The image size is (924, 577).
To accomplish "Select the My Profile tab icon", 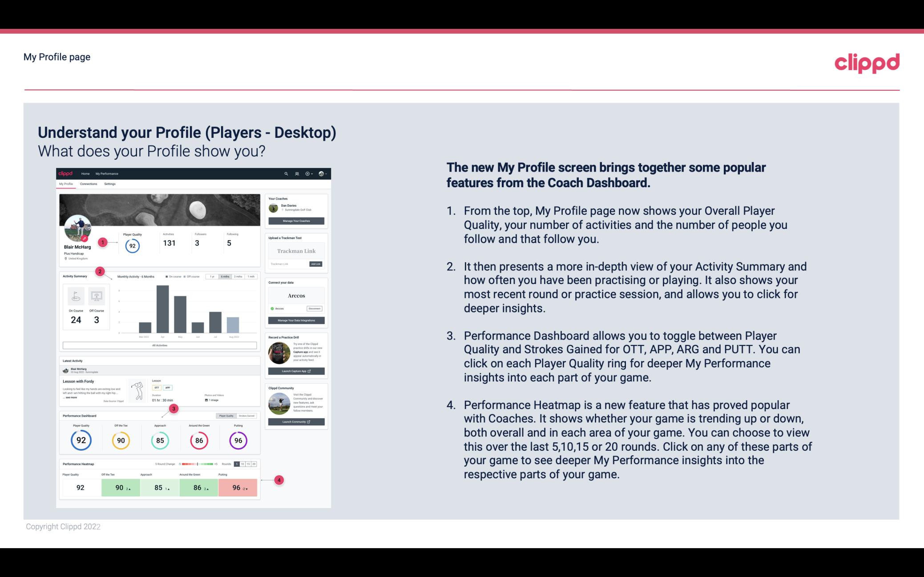I will click(67, 185).
